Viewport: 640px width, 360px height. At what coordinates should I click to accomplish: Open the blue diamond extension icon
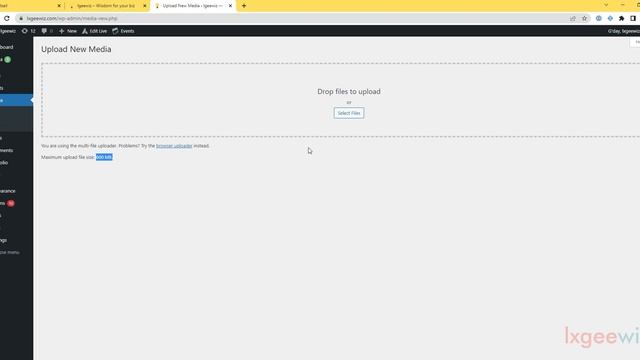click(610, 18)
